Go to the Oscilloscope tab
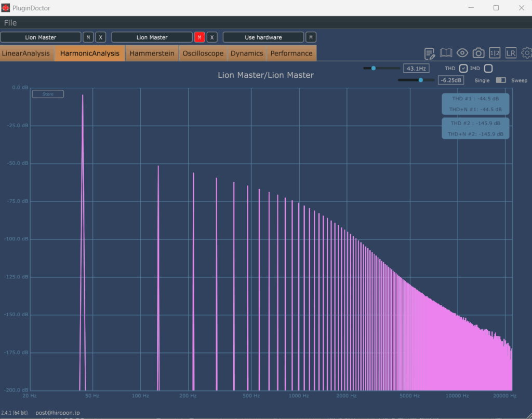Screen dimensions: 532x419 [203, 53]
